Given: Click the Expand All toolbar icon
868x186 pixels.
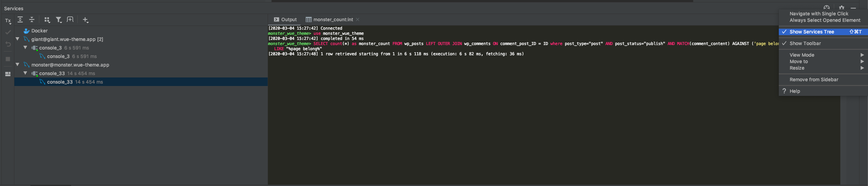Looking at the screenshot, I should (20, 20).
